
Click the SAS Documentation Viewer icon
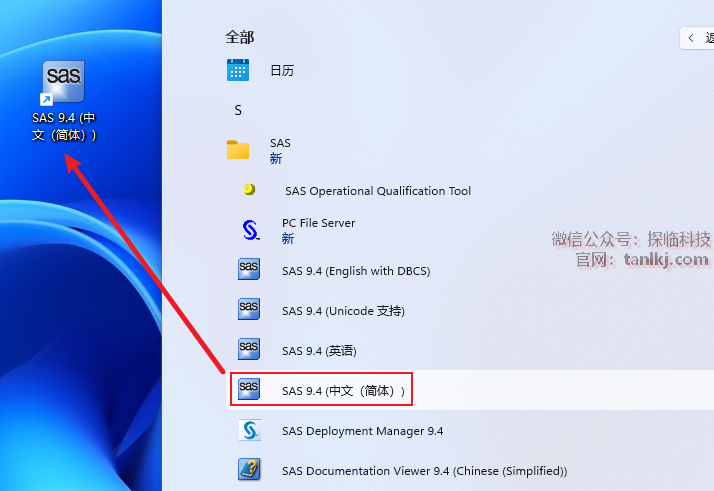[x=249, y=470]
